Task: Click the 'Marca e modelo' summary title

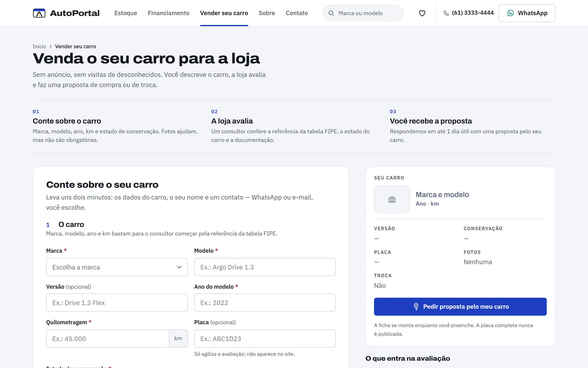Action: (442, 195)
